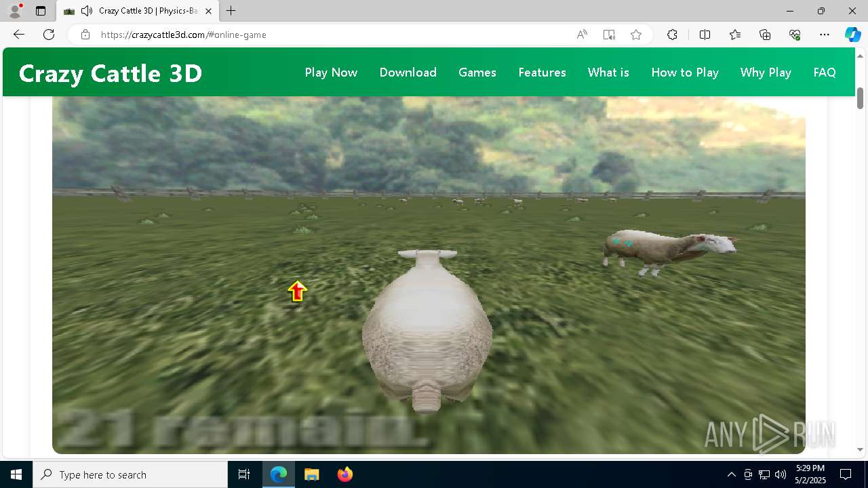The image size is (868, 488).
Task: Open network settings tray icon
Action: (x=764, y=474)
